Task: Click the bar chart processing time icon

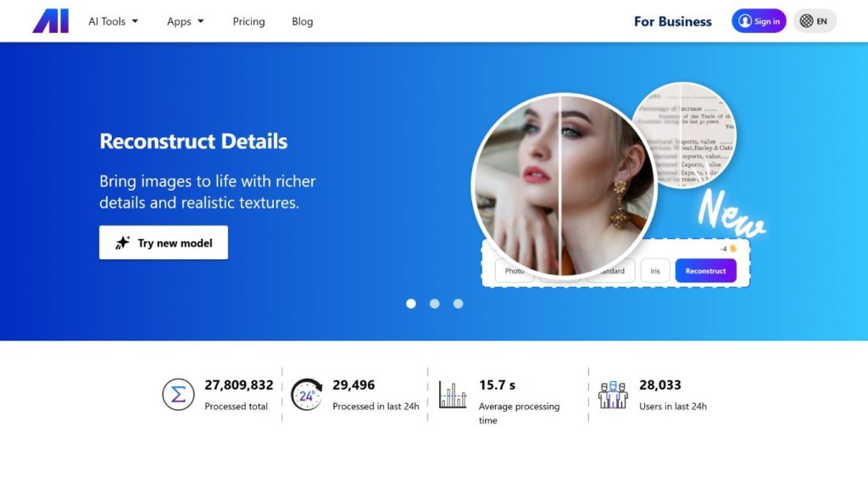Action: click(x=453, y=394)
